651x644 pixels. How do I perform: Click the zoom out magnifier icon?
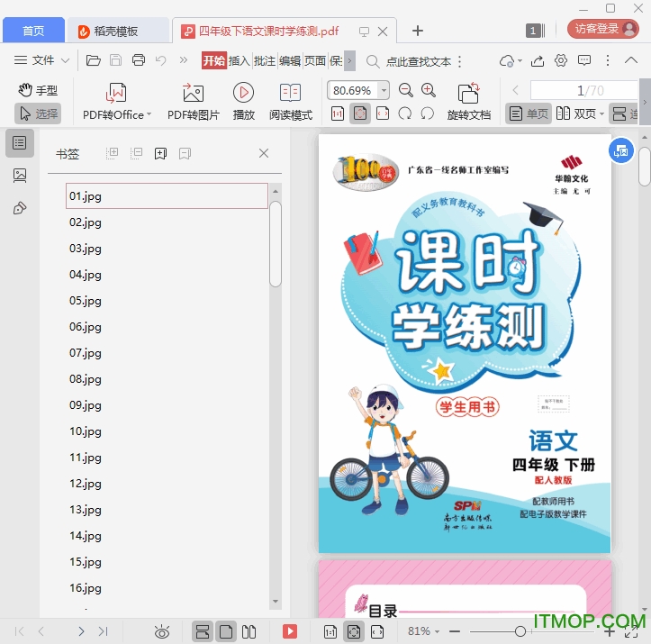pos(405,90)
